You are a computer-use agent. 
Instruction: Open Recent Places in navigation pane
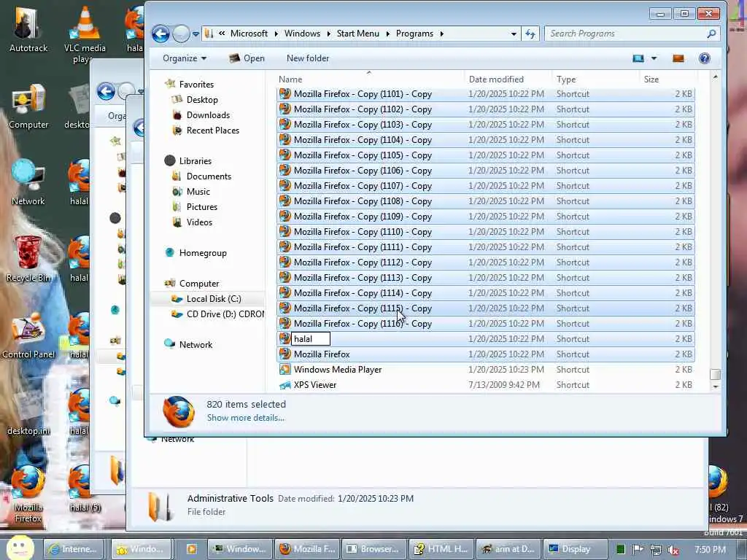[x=212, y=130]
